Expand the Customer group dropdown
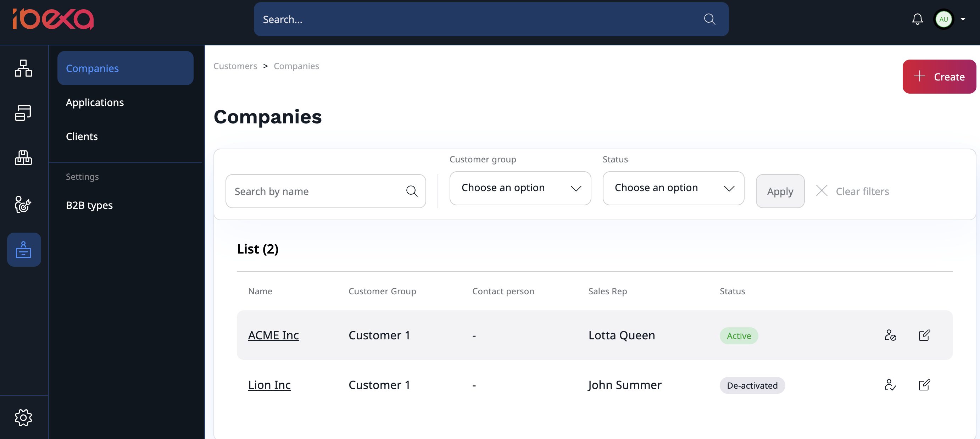980x439 pixels. tap(520, 188)
